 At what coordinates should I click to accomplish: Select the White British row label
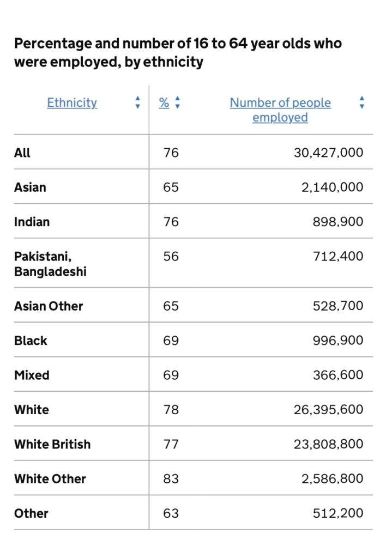(x=52, y=444)
